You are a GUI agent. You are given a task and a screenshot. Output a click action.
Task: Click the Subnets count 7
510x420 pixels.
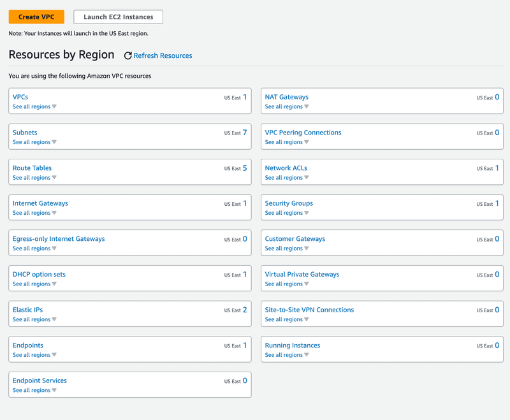pyautogui.click(x=245, y=133)
